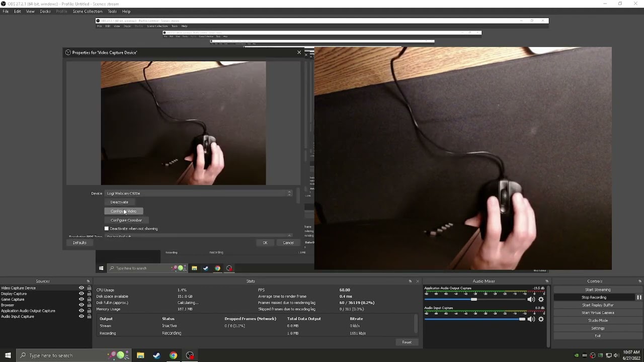644x362 pixels.
Task: Toggle visibility of Application Audio Output Capture
Action: 81,311
